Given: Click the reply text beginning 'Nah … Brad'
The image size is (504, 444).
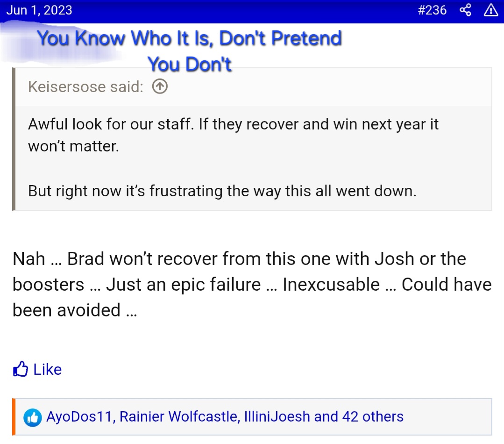Looking at the screenshot, I should point(252,285).
